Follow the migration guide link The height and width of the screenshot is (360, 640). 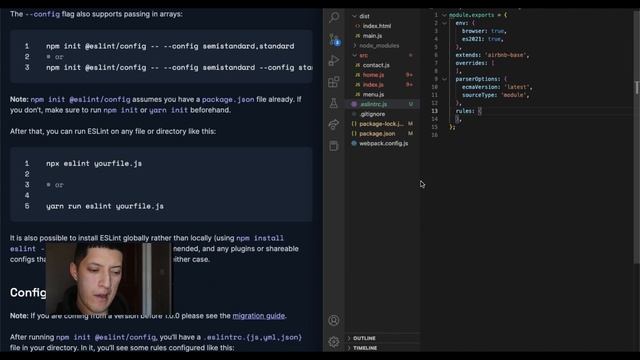(x=259, y=316)
